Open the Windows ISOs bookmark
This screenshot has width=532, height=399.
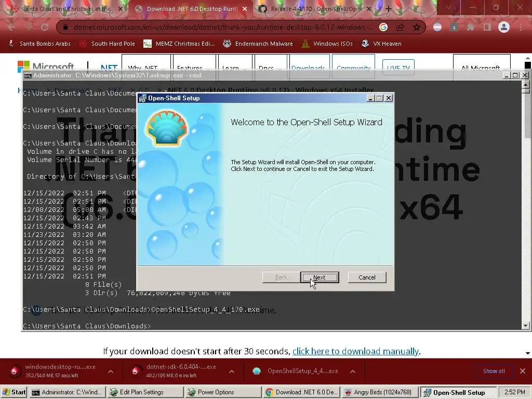click(327, 44)
